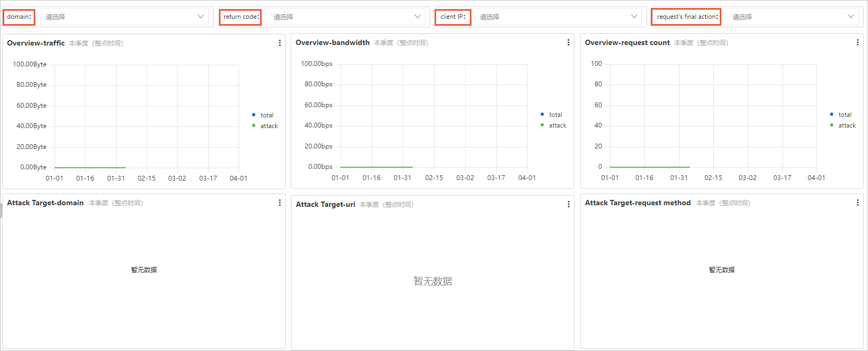Click the 100.00Byte axis label in traffic chart
This screenshot has height=351, width=868.
[x=29, y=64]
